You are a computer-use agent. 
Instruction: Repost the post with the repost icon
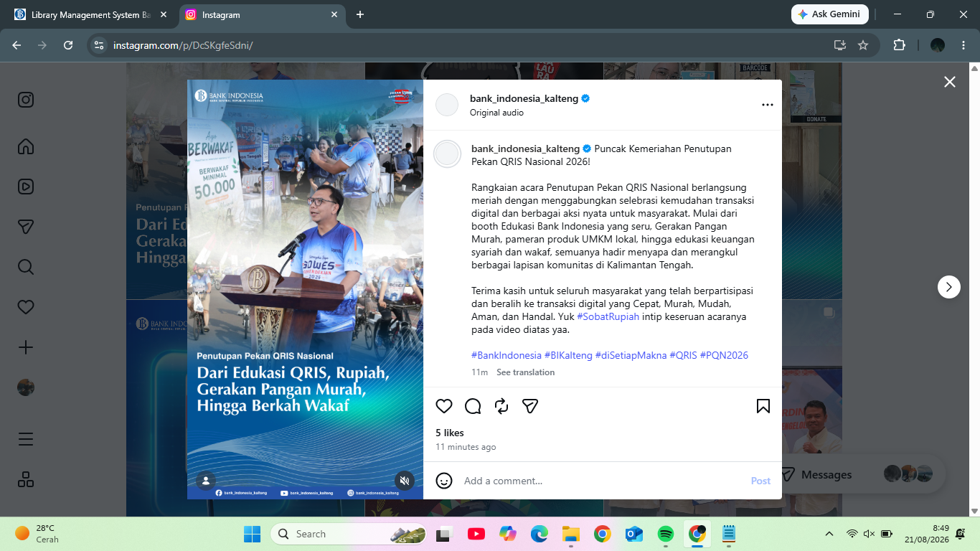(x=501, y=406)
